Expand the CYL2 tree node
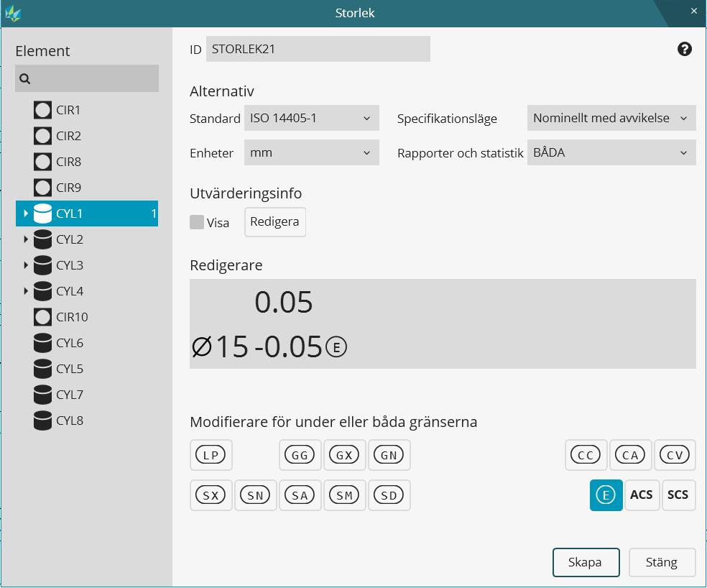Image resolution: width=707 pixels, height=588 pixels. tap(26, 239)
